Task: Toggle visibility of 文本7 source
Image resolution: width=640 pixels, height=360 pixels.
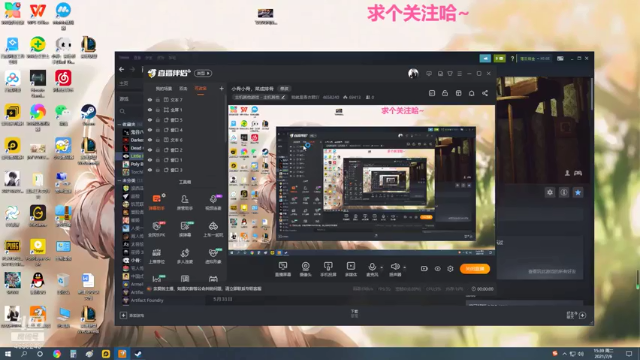Action: (x=150, y=100)
